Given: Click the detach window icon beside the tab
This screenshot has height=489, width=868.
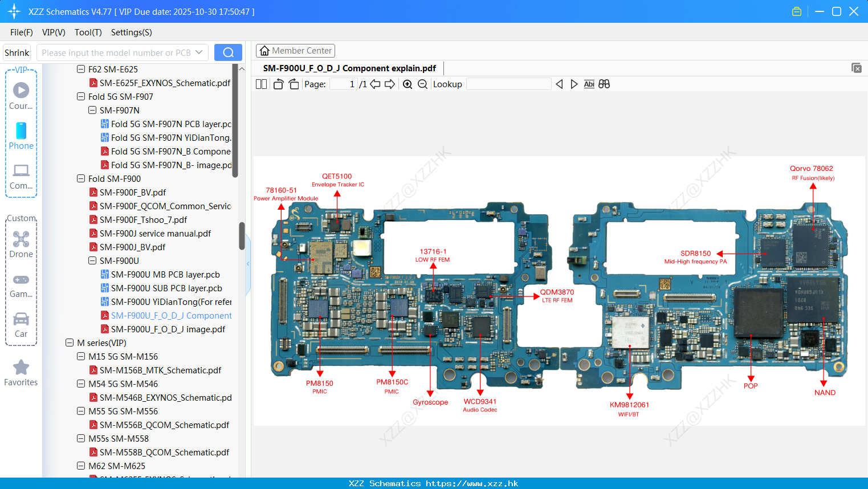Looking at the screenshot, I should (x=857, y=68).
